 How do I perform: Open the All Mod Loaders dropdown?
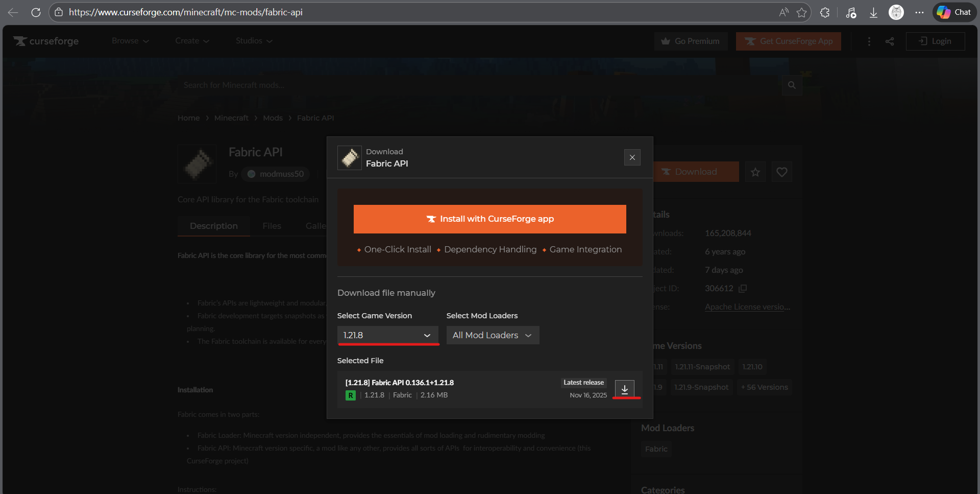(x=493, y=335)
